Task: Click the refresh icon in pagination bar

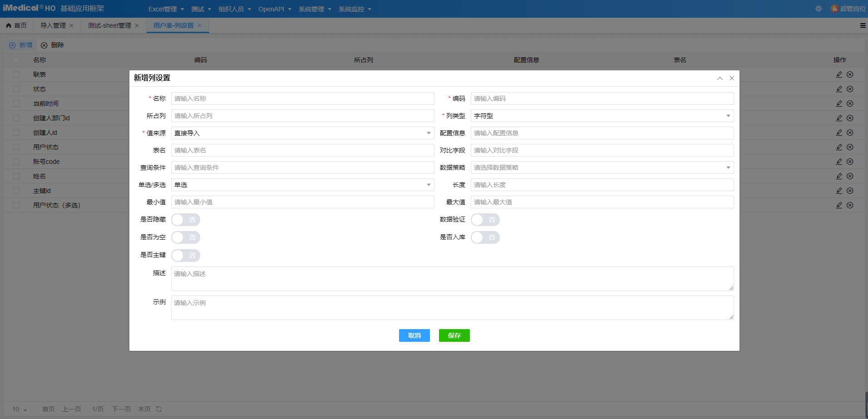Action: (x=159, y=409)
